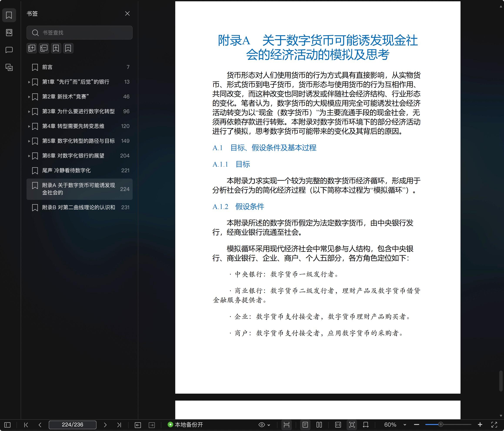Screen dimensions: 504x431
Task: Zoom out with the minus button
Action: (416, 425)
